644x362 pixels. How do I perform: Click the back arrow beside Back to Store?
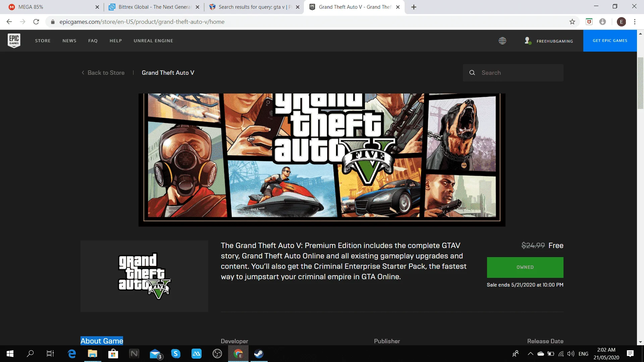pyautogui.click(x=83, y=73)
